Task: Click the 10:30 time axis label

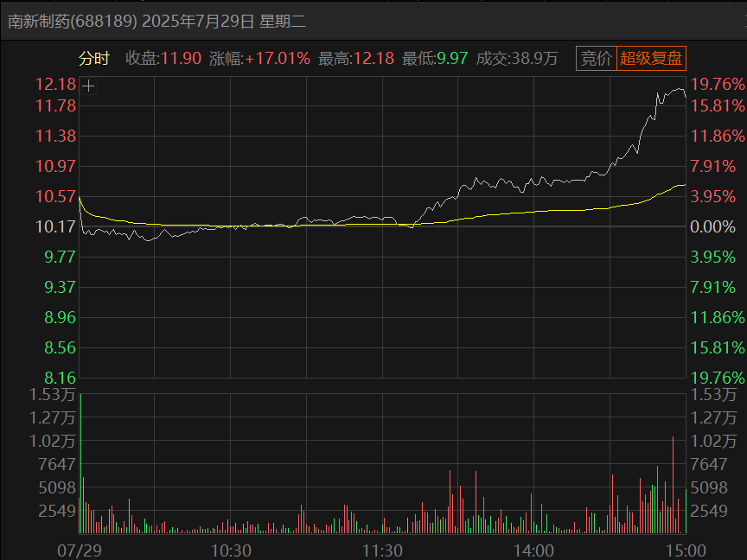Action: (x=231, y=551)
